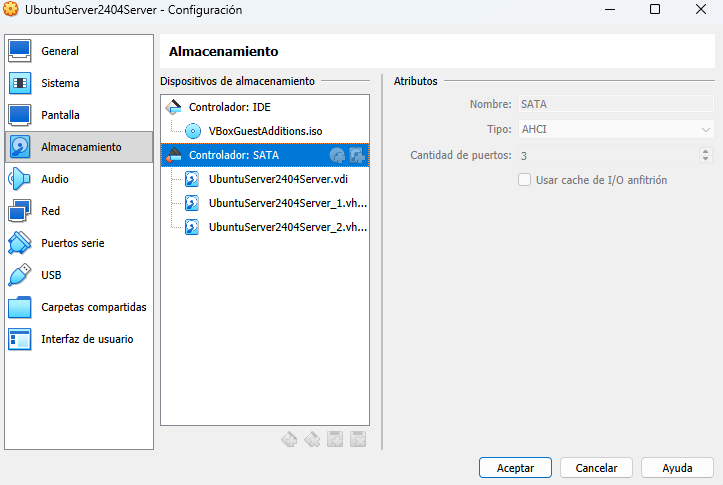Select the UbuntuServer2404Server.vdi disk

[x=275, y=179]
